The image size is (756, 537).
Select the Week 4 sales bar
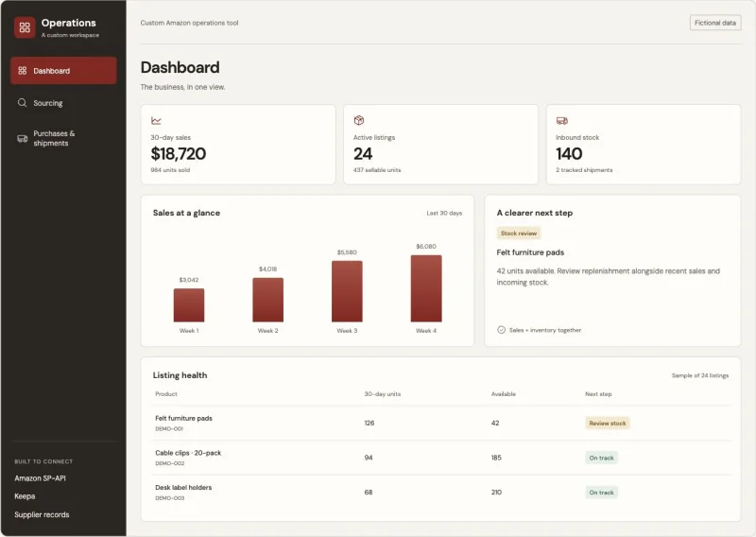[x=426, y=288]
